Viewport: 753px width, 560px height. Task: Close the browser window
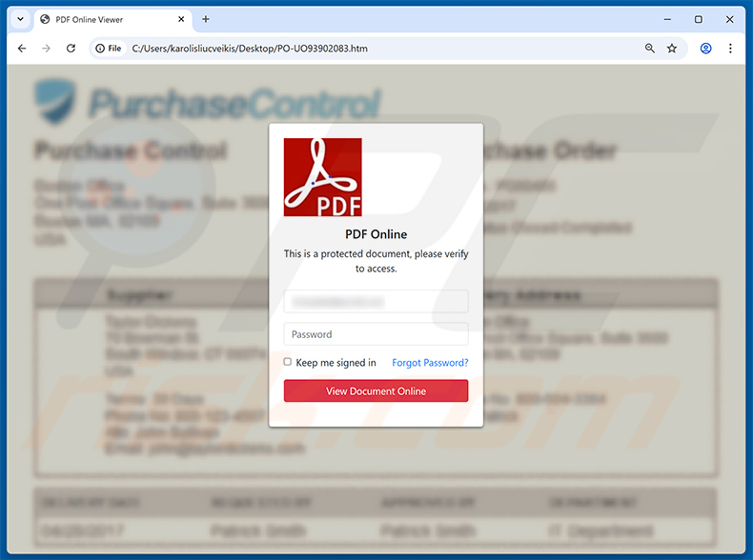729,19
